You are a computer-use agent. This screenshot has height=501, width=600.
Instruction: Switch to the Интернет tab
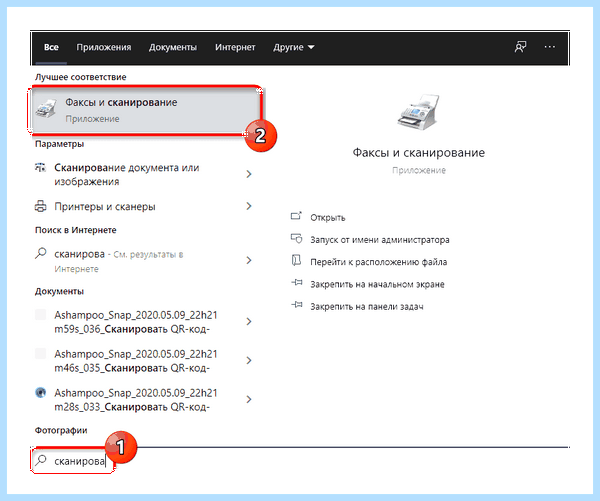click(235, 47)
